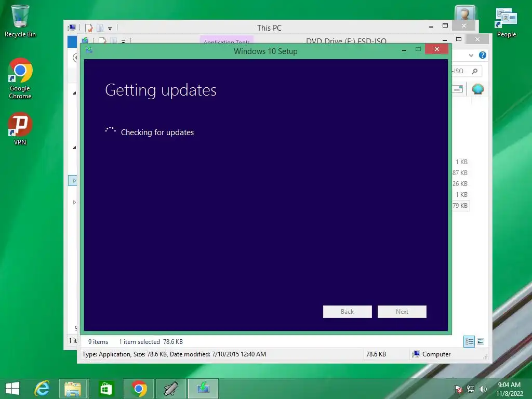
Task: Expand the ribbon chevron in the DVD Drive window
Action: pos(471,55)
